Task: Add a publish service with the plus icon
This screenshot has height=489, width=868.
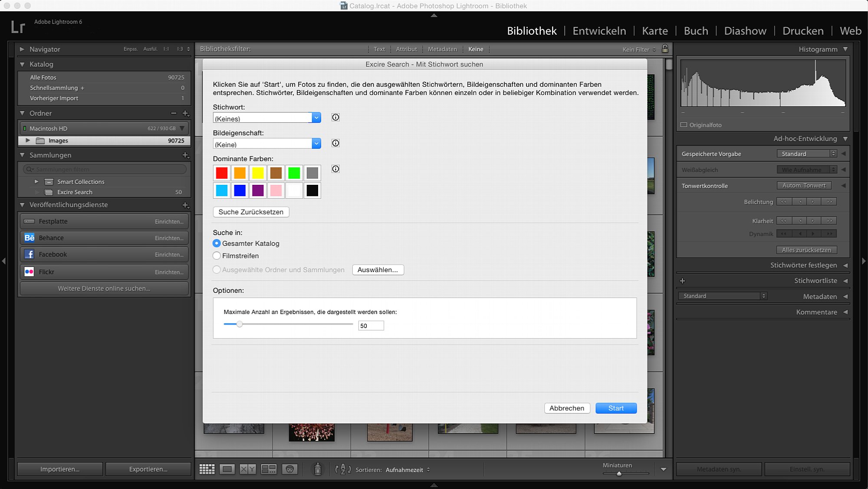Action: (x=185, y=205)
